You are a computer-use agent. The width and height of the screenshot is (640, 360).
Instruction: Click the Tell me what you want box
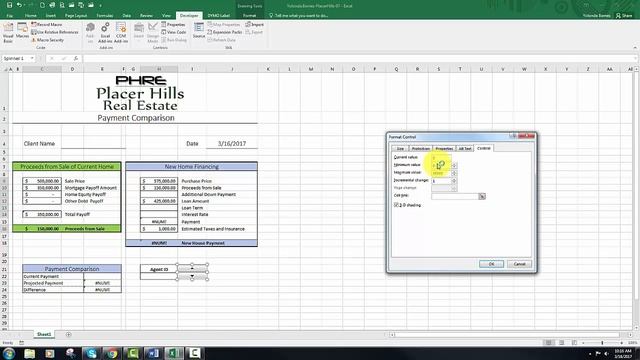[301, 16]
